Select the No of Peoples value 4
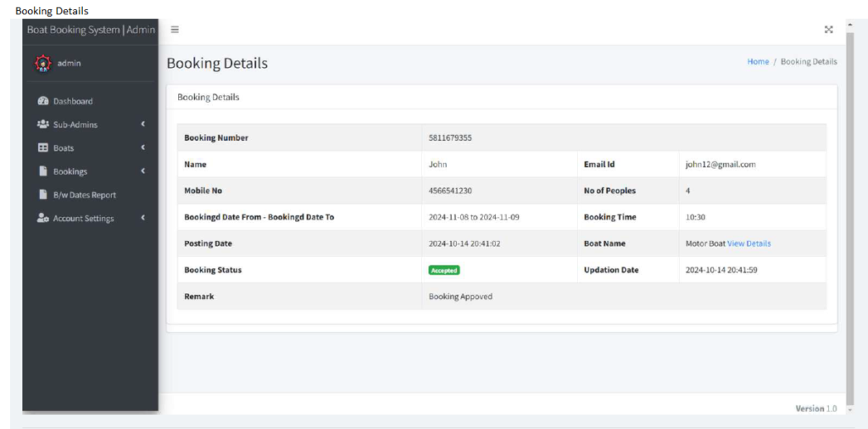Image resolution: width=868 pixels, height=429 pixels. pyautogui.click(x=687, y=191)
